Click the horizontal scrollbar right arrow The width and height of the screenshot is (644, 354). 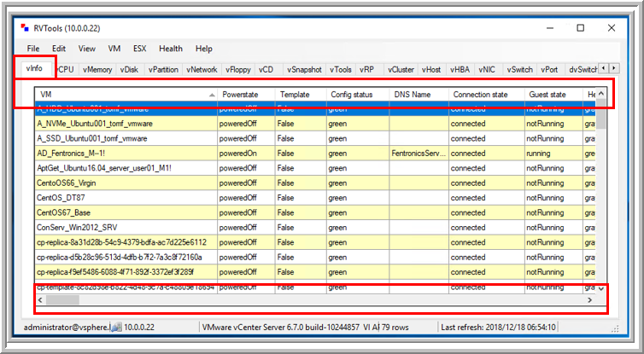[x=588, y=300]
